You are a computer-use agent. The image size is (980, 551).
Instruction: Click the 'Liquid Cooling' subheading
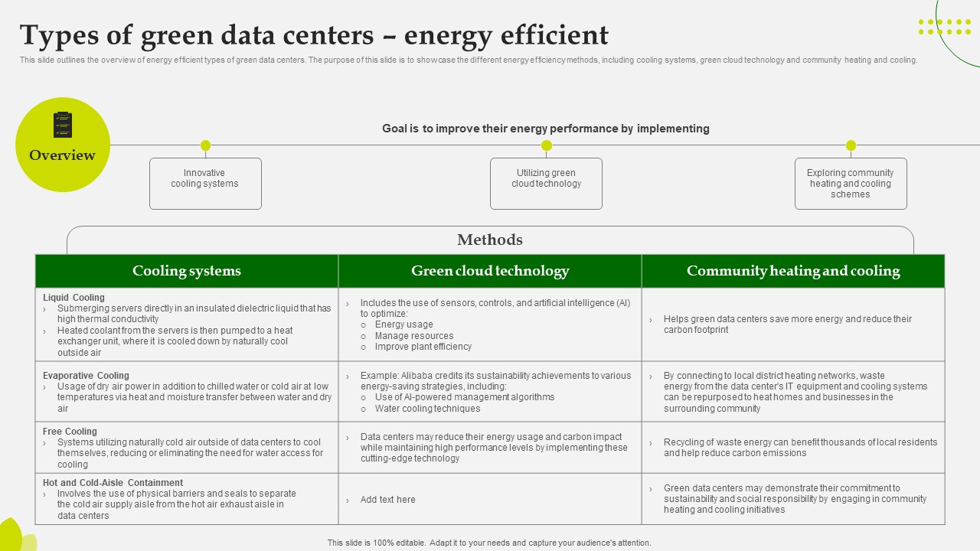pyautogui.click(x=73, y=298)
